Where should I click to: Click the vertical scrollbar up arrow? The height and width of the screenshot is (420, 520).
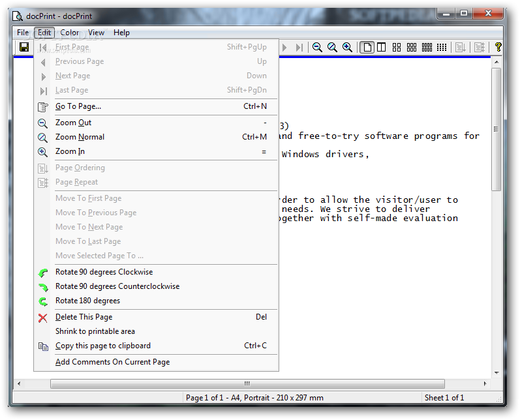click(496, 62)
